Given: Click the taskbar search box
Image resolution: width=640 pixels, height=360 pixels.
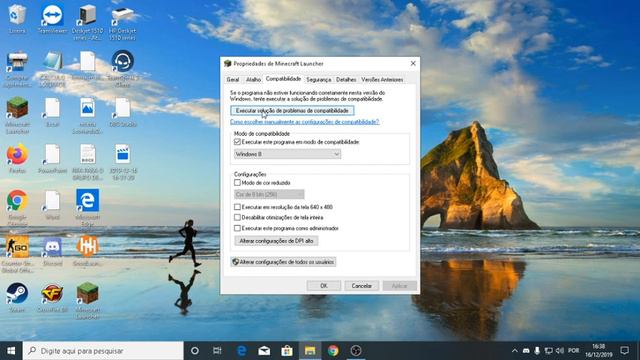Looking at the screenshot, I should [103, 351].
